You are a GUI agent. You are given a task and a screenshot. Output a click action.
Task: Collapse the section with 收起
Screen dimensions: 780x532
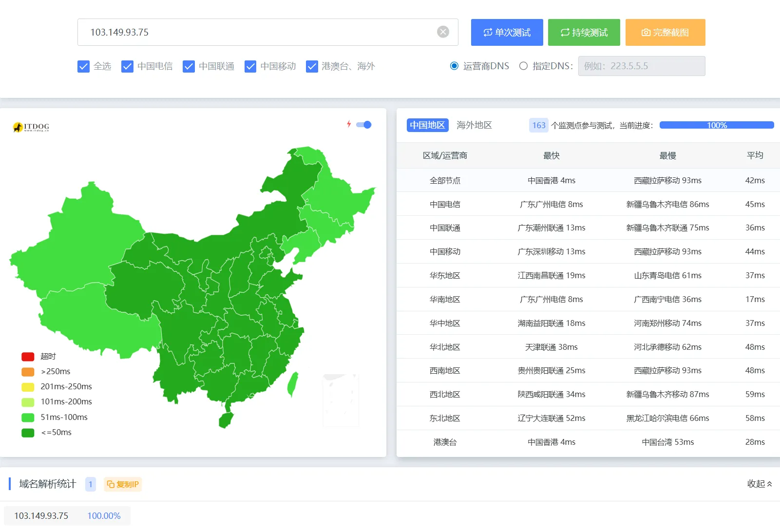tap(759, 484)
